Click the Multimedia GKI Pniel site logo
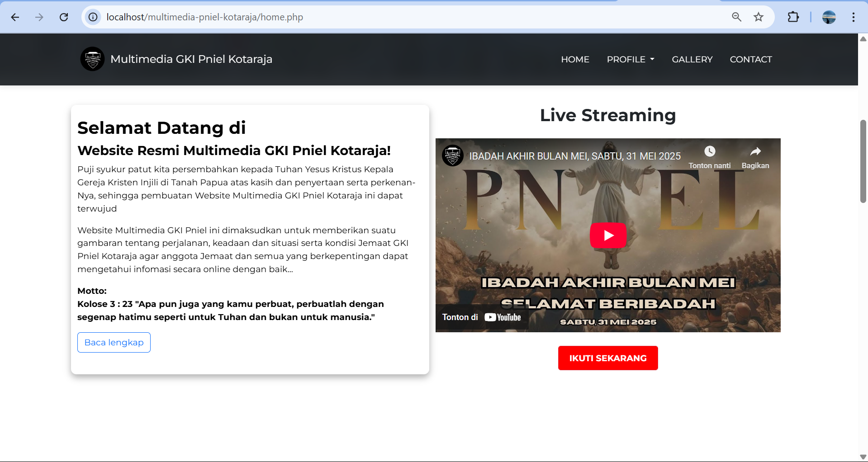 (92, 59)
